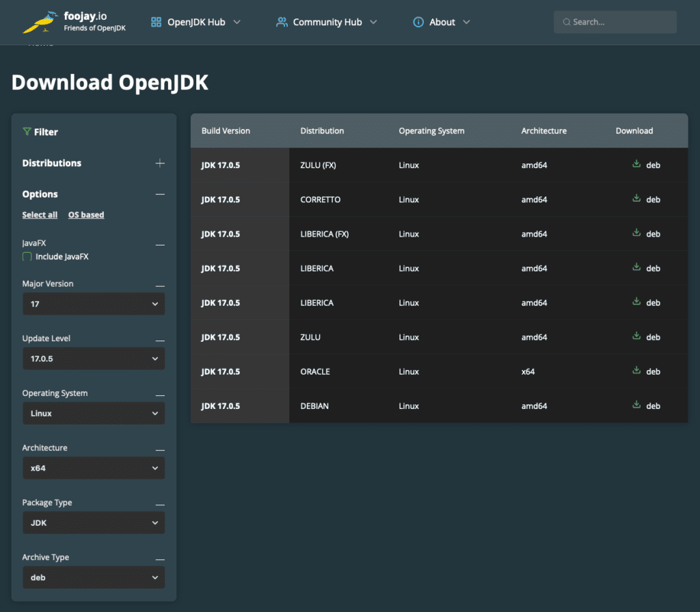Click the ORACLE distribution cell
Screen dimensions: 700x612
pyautogui.click(x=314, y=372)
